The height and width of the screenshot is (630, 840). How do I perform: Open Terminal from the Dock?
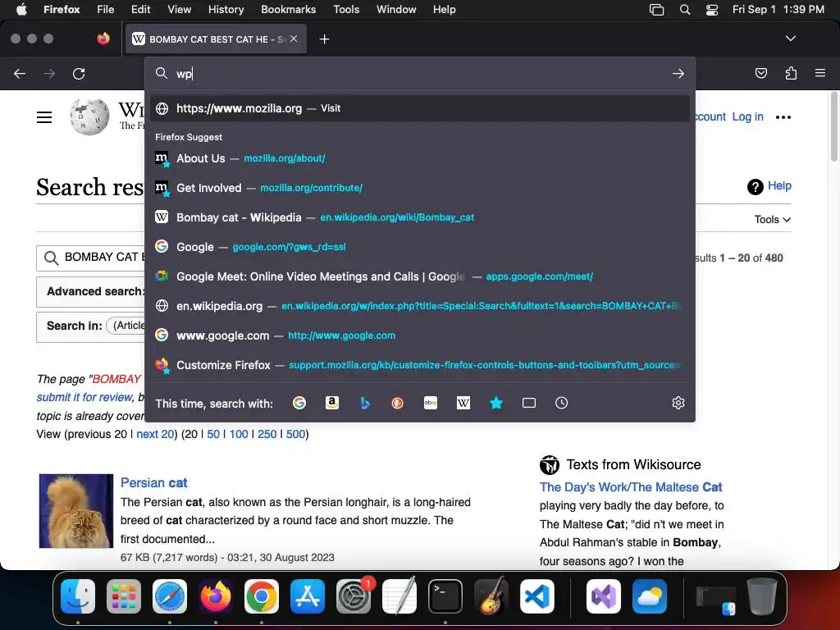(x=445, y=596)
